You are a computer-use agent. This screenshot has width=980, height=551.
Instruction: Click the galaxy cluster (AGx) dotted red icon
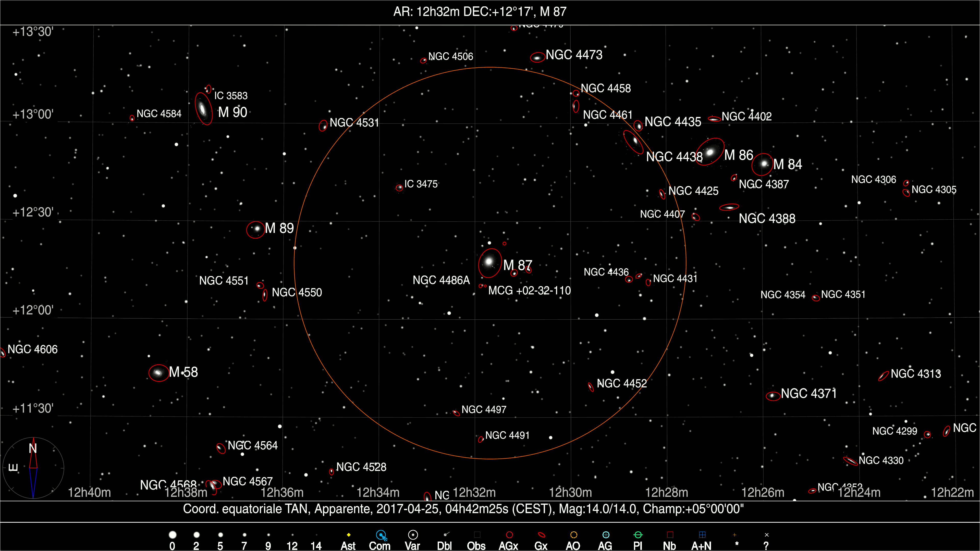click(509, 535)
